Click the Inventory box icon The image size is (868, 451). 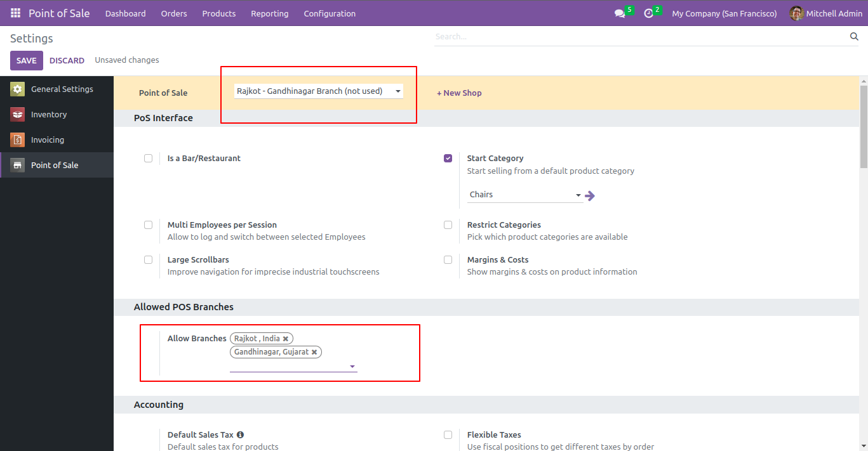(x=17, y=115)
